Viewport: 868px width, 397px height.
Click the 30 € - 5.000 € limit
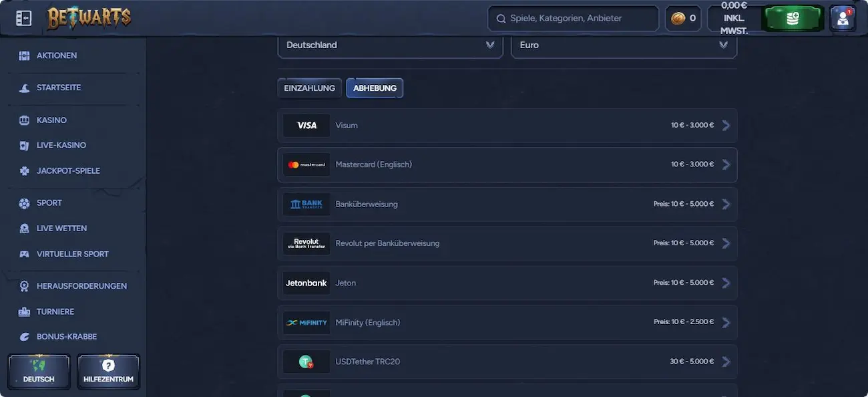pyautogui.click(x=692, y=362)
